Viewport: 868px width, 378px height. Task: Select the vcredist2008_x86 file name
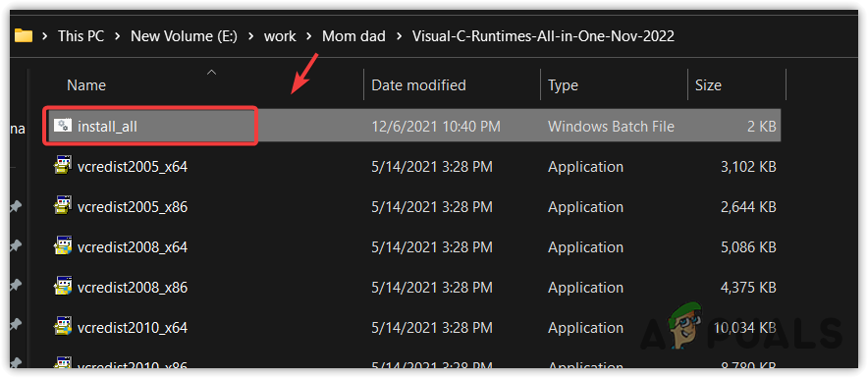[133, 288]
